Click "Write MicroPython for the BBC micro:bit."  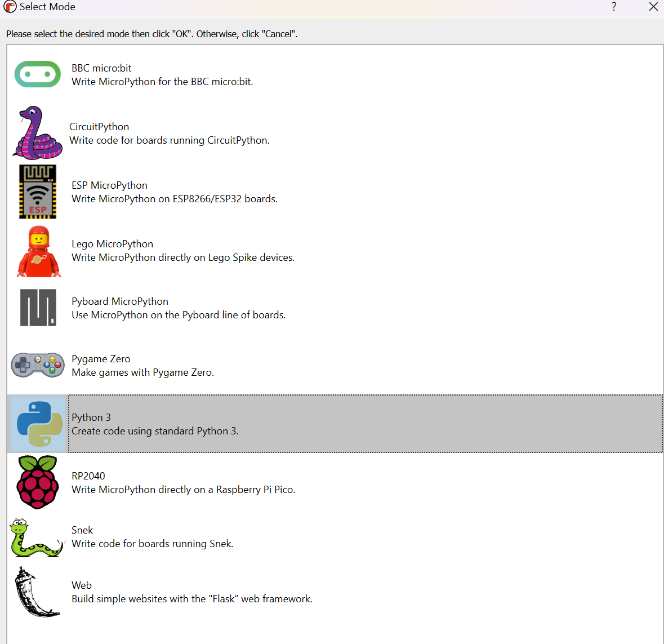click(162, 82)
